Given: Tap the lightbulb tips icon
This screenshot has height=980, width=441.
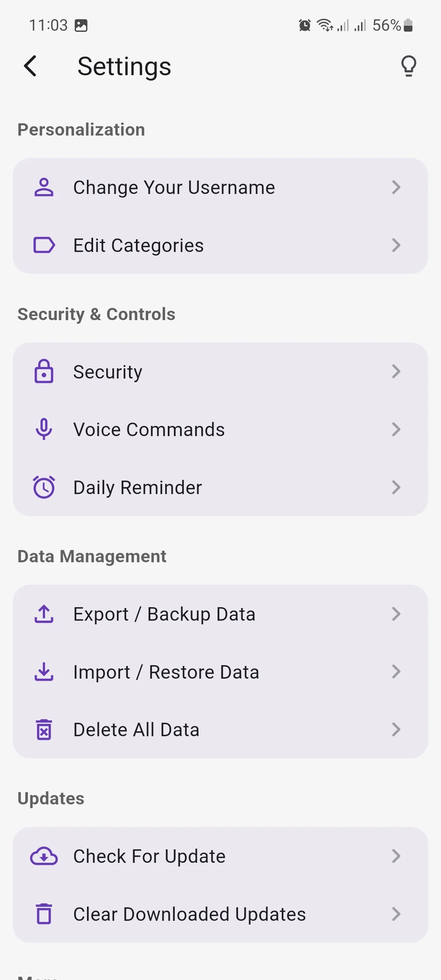Looking at the screenshot, I should point(408,66).
